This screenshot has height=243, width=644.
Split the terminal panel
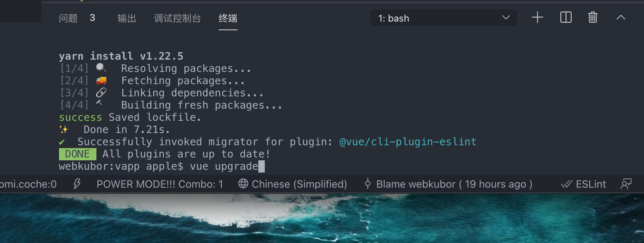[x=566, y=17]
